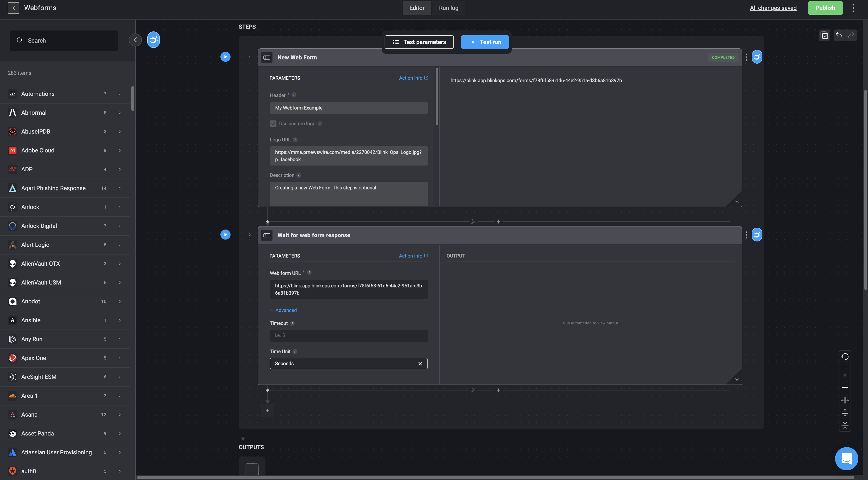Open the chat support bubble
This screenshot has height=480, width=868.
click(846, 458)
